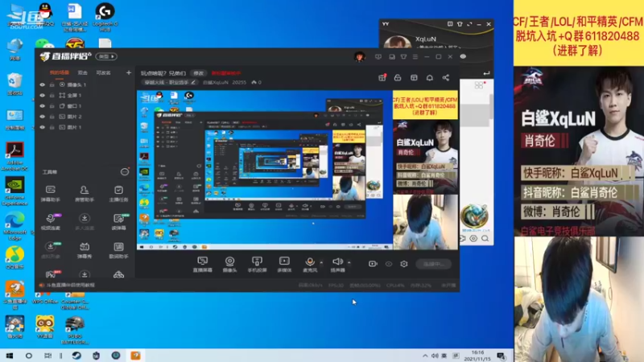This screenshot has width=644, height=362.
Task: Add a 摄像头 camera source
Action: point(229,265)
